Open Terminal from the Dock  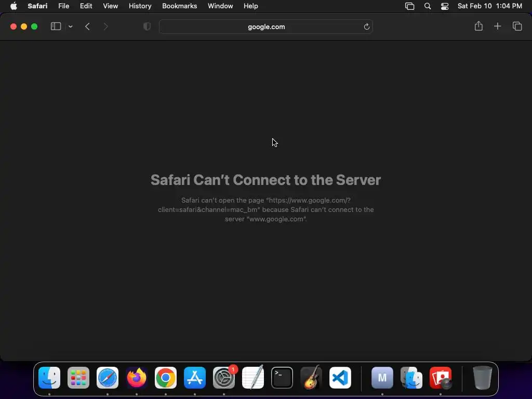click(x=282, y=378)
